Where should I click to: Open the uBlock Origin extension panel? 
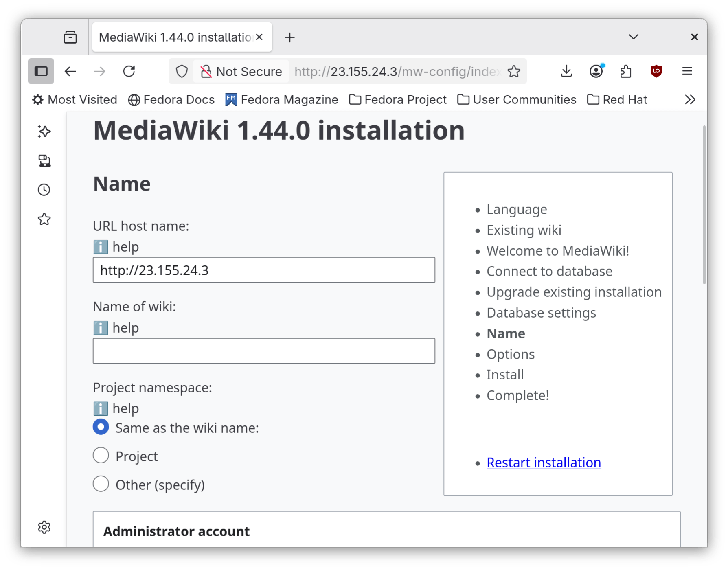[x=656, y=71]
